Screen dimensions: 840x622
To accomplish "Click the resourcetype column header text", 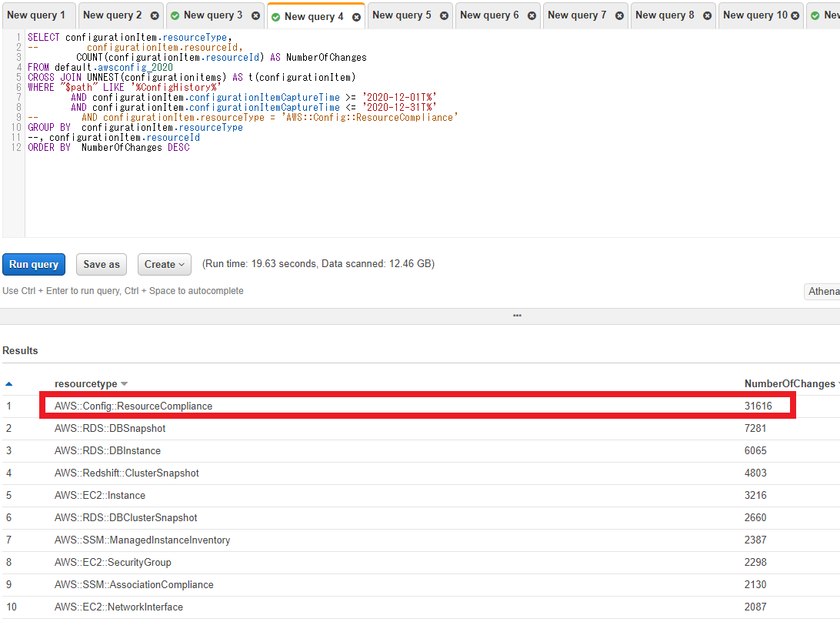I will click(85, 384).
